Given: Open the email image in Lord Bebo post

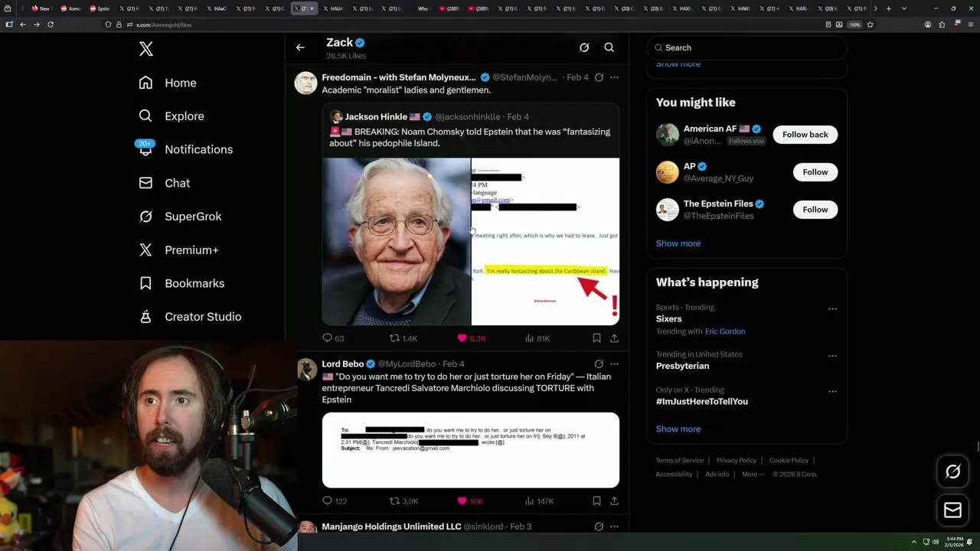Looking at the screenshot, I should 471,450.
